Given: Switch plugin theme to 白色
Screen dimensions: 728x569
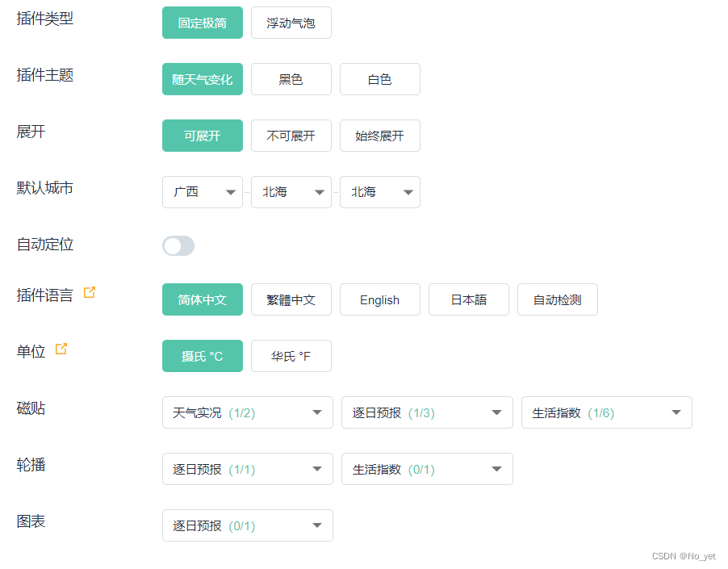Looking at the screenshot, I should click(x=379, y=79).
